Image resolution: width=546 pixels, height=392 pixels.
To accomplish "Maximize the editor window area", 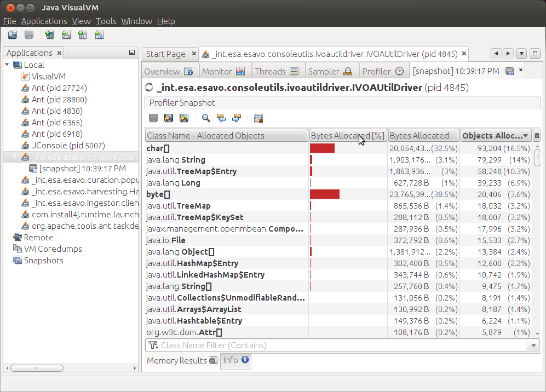I will coord(535,54).
